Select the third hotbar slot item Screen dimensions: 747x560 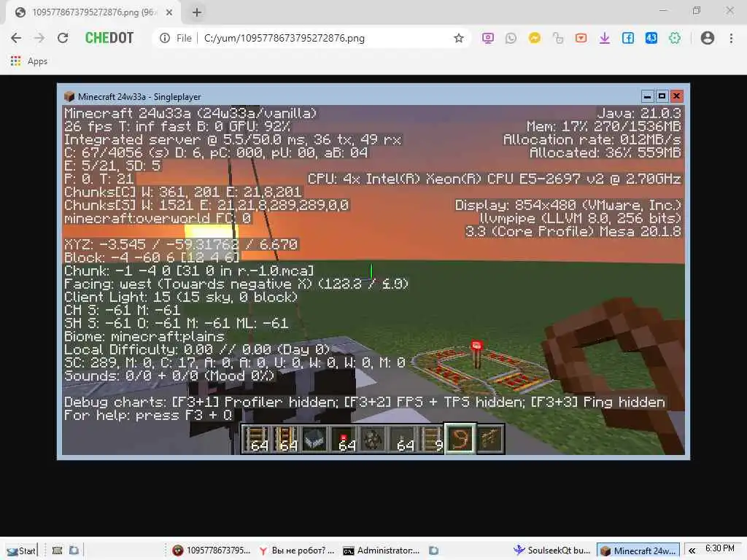tap(315, 438)
